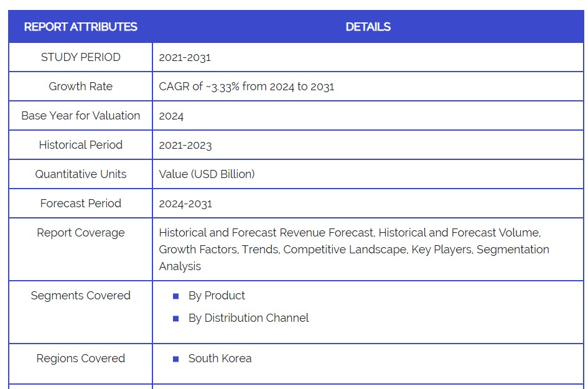
Task: Click the square bullet beside By Product
Action: (175, 296)
